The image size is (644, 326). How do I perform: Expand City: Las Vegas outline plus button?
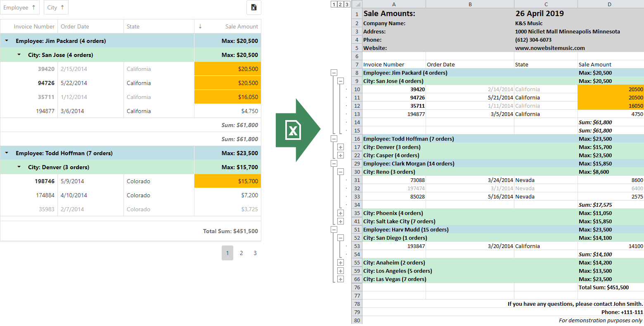point(341,279)
